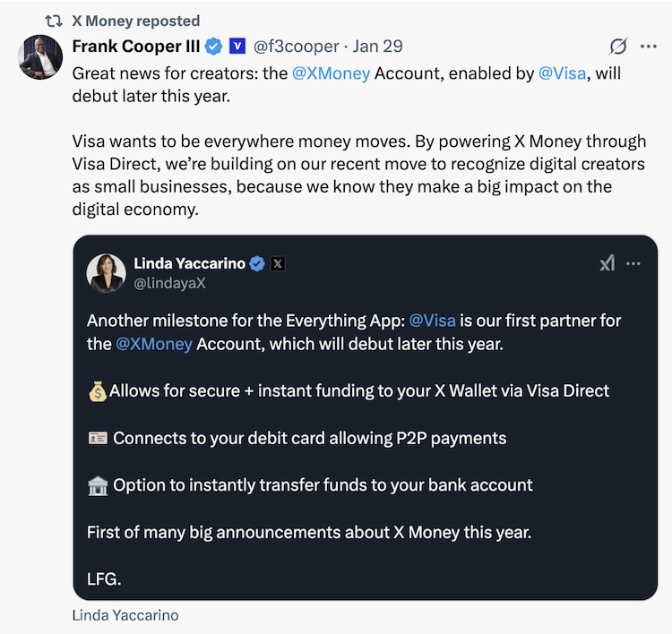This screenshot has height=634, width=672.
Task: Open the "X Money reposted" link
Action: (x=135, y=21)
